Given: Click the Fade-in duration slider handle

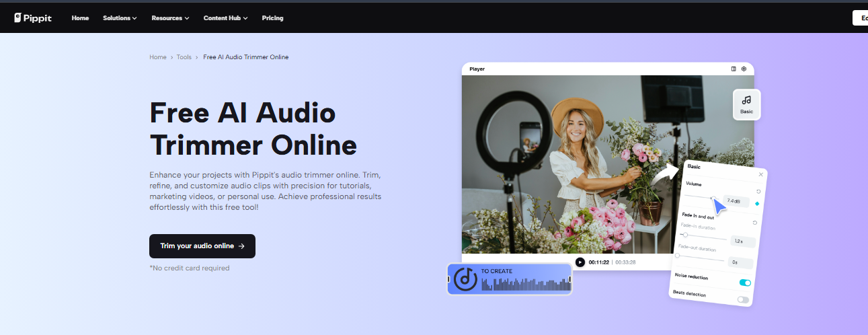Looking at the screenshot, I should (685, 235).
